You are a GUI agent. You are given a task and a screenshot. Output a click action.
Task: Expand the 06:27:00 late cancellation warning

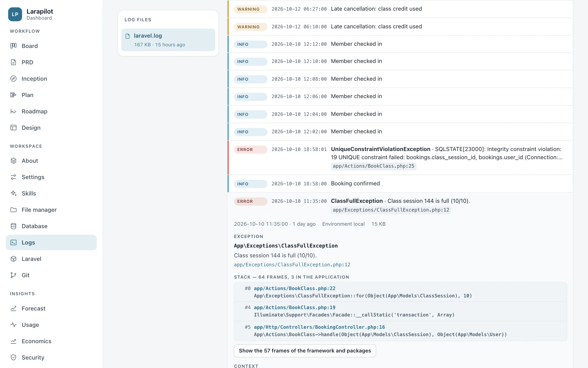tap(400, 9)
